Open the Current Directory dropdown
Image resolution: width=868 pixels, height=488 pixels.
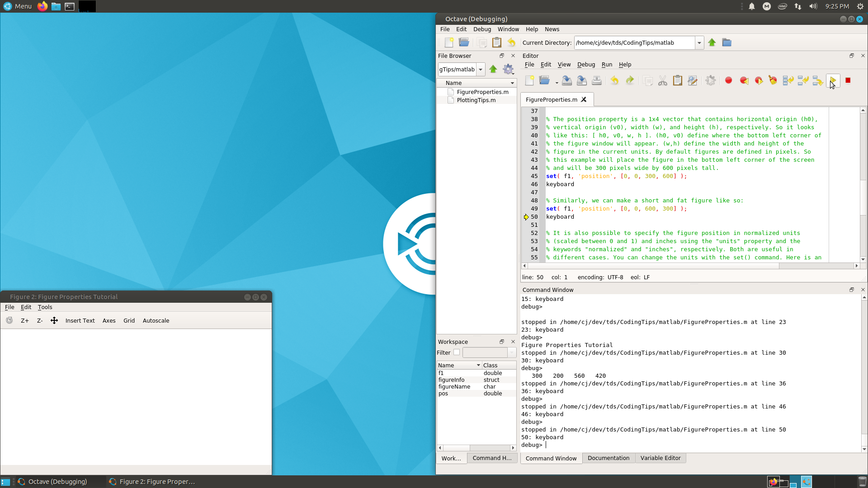tap(700, 42)
